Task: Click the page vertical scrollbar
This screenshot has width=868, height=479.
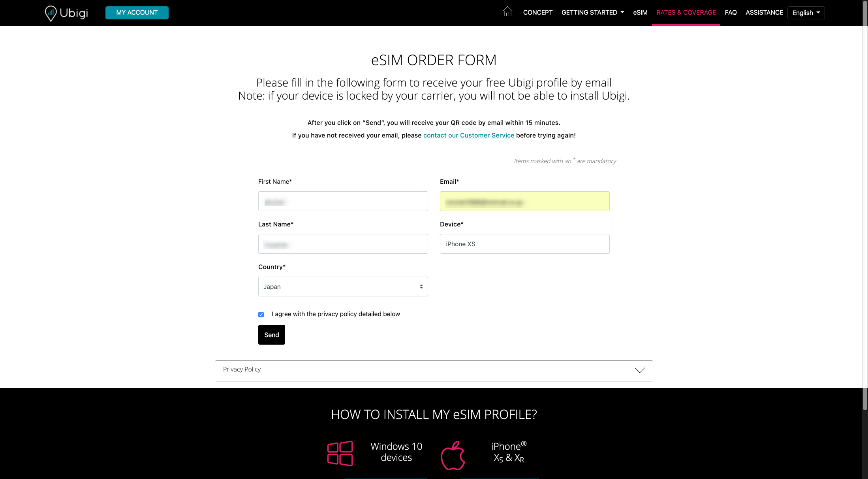Action: 865,206
